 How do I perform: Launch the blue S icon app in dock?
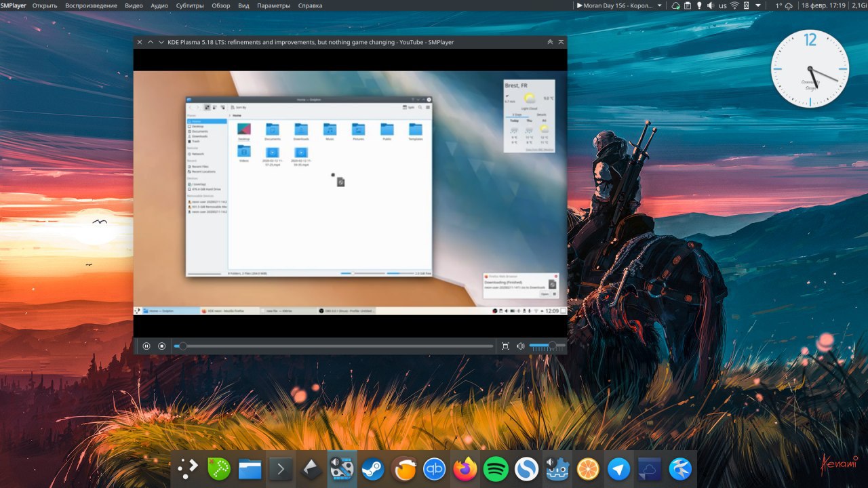pos(526,469)
